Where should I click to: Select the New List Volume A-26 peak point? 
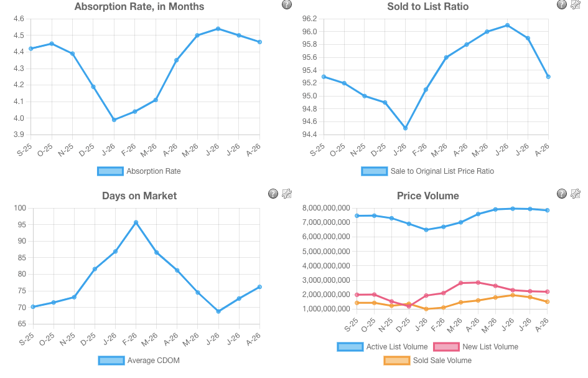(x=478, y=282)
